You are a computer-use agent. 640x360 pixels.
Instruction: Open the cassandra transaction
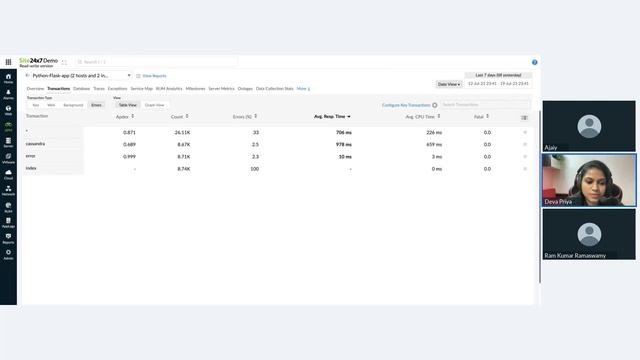tap(36, 144)
